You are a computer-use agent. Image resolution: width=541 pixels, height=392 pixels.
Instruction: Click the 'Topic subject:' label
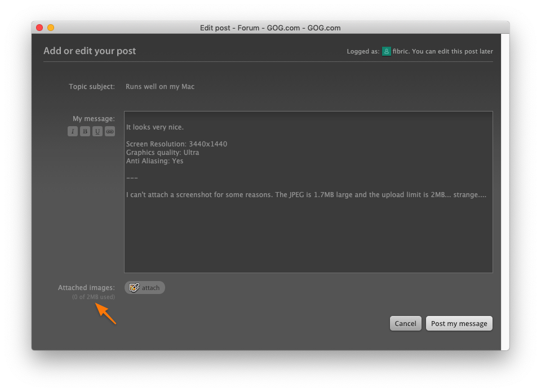(x=92, y=87)
